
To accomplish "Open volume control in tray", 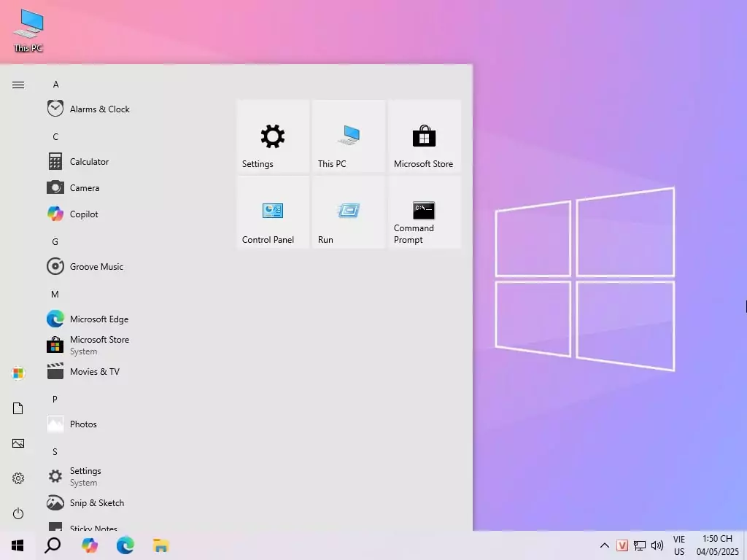I will tap(657, 545).
